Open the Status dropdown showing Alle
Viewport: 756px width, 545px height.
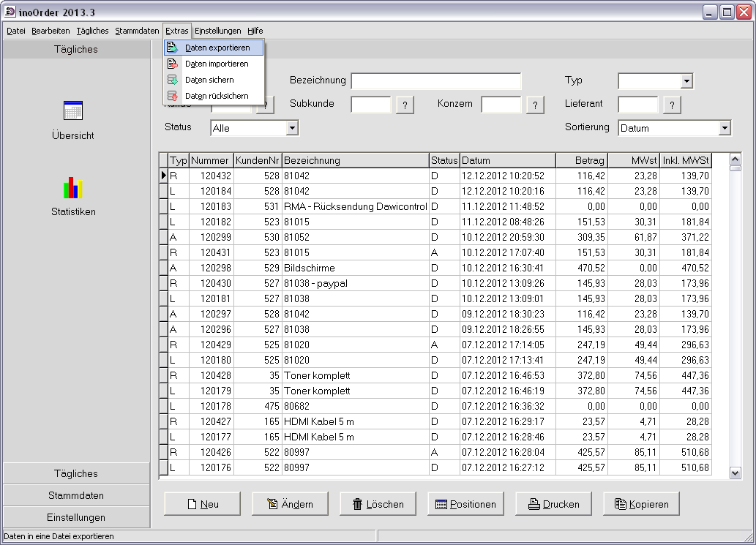pos(292,128)
